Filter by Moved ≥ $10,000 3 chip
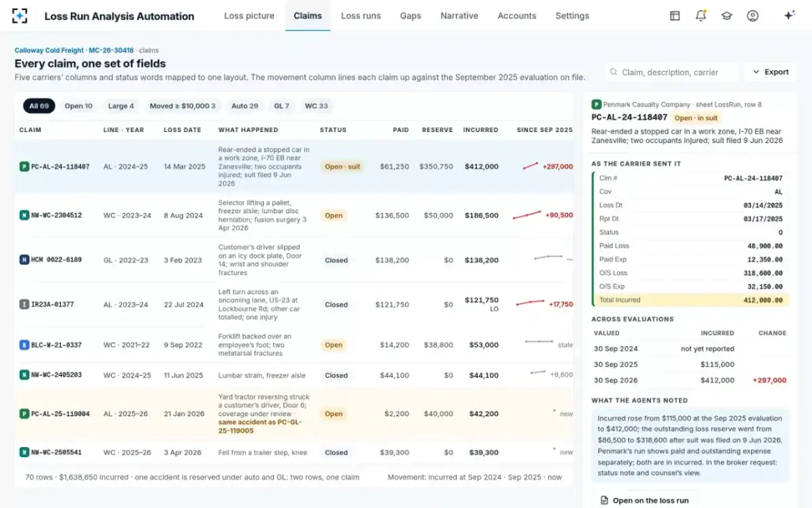 click(183, 106)
